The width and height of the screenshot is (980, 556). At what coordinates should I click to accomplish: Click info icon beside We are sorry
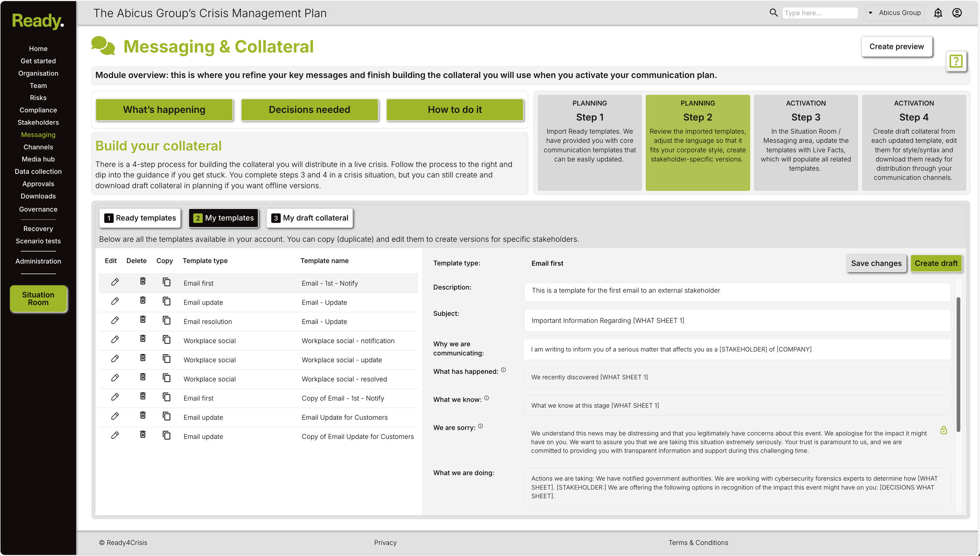pyautogui.click(x=481, y=426)
